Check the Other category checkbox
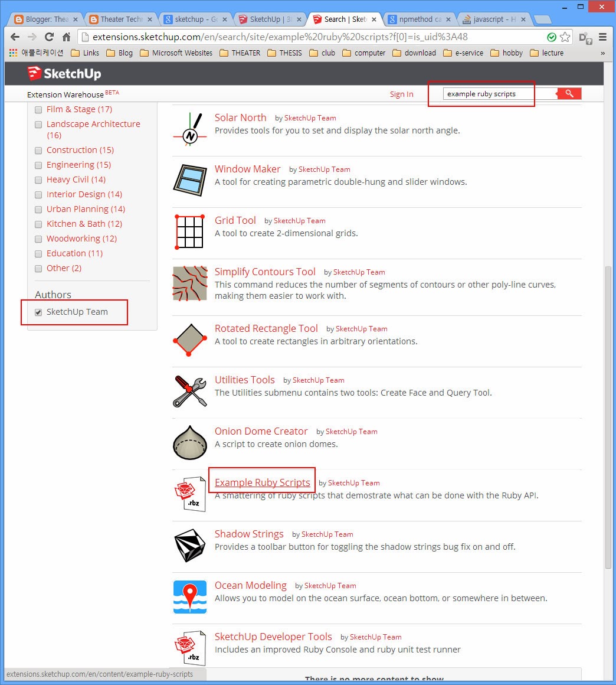 tap(38, 269)
